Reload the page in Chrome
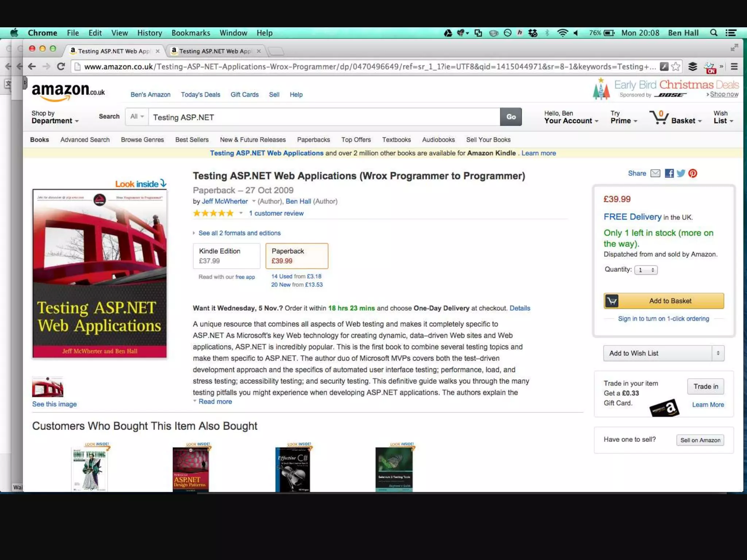 [61, 66]
